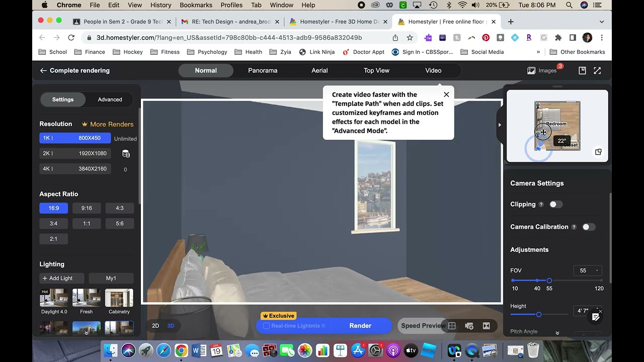644x362 pixels.
Task: Select the 4:3 aspect ratio
Action: (x=120, y=208)
